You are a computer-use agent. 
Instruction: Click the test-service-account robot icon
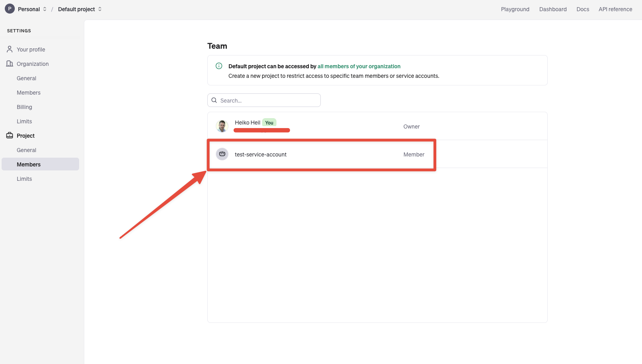point(222,154)
